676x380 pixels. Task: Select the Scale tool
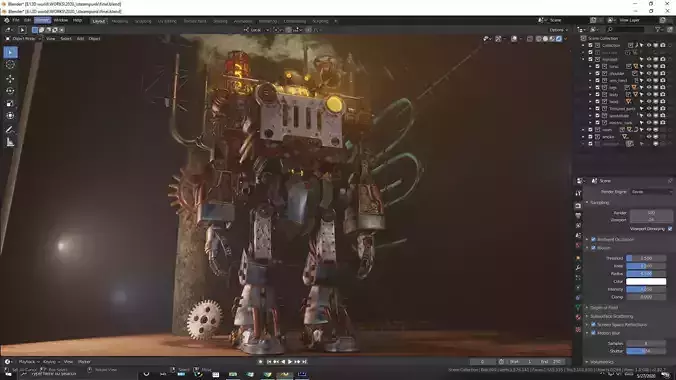pyautogui.click(x=10, y=104)
